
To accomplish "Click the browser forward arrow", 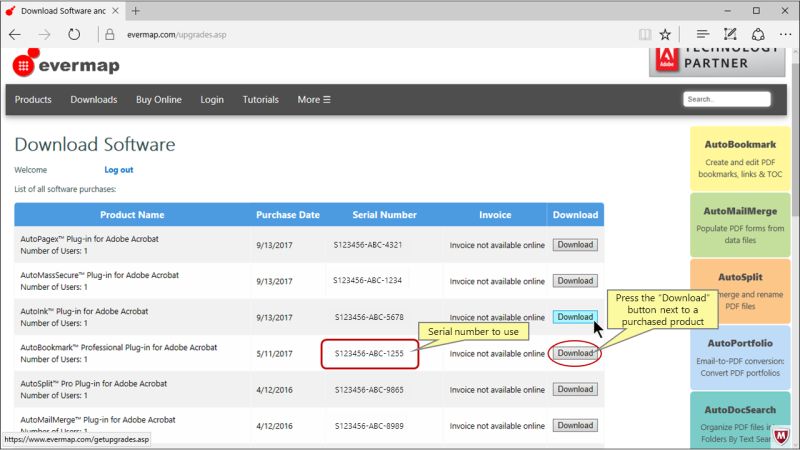I will pos(44,35).
